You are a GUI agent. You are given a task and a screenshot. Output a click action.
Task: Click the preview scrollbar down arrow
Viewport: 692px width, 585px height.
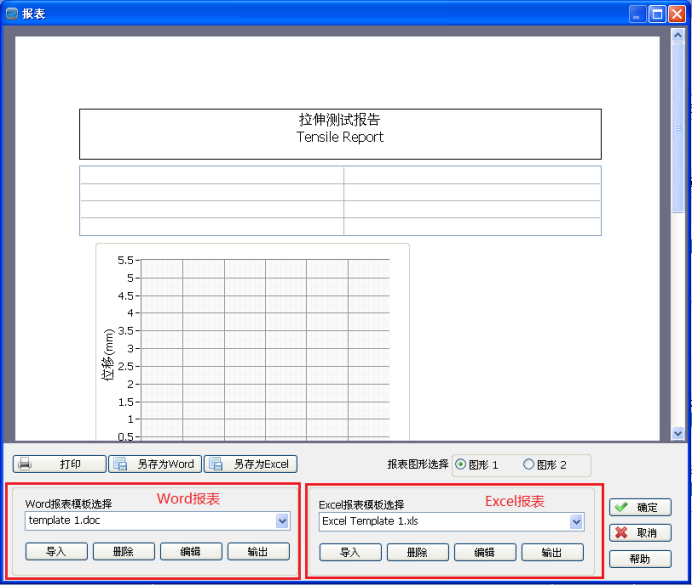(677, 433)
